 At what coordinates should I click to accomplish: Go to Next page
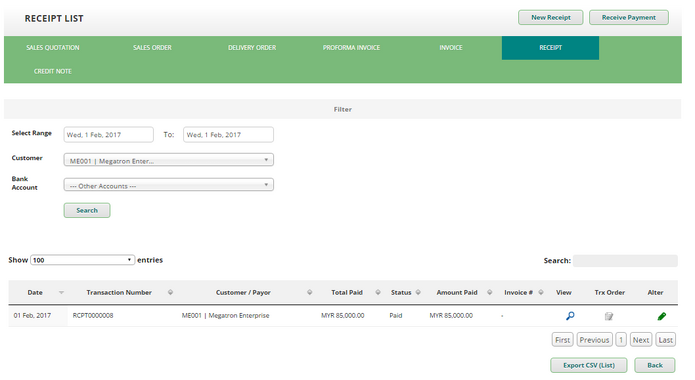click(x=641, y=340)
